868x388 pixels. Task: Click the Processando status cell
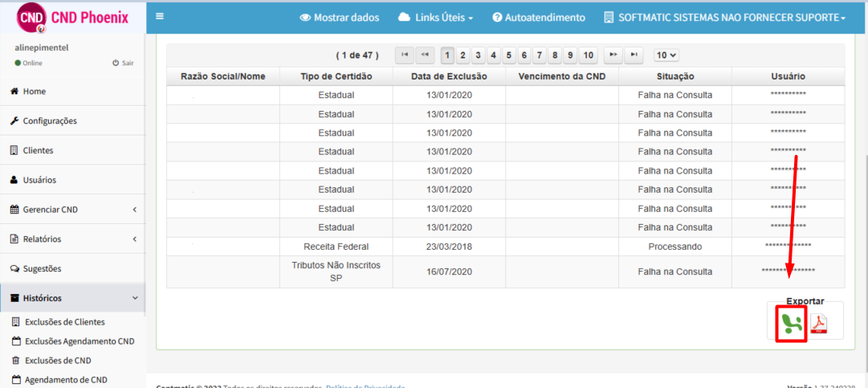point(674,247)
